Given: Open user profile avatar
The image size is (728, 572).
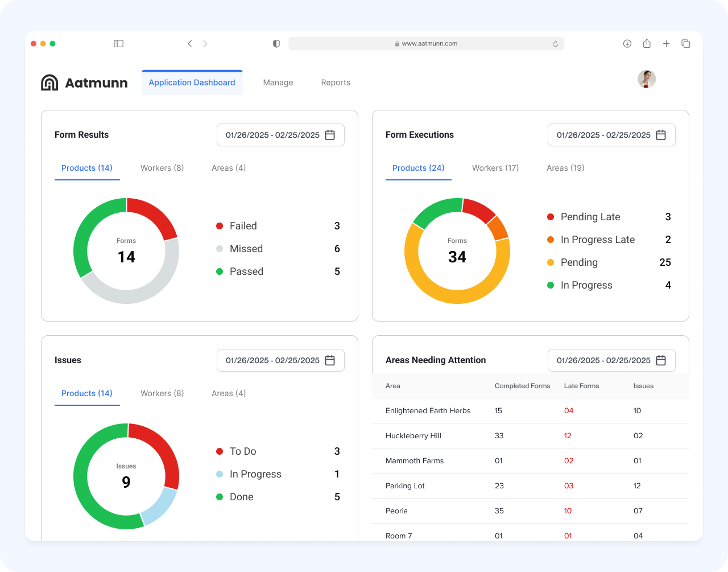Looking at the screenshot, I should point(647,79).
